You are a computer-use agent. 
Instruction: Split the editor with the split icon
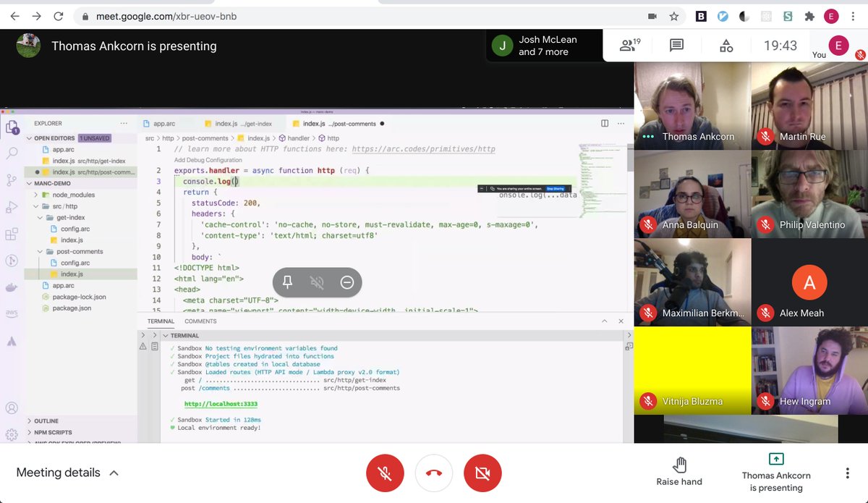click(x=605, y=124)
